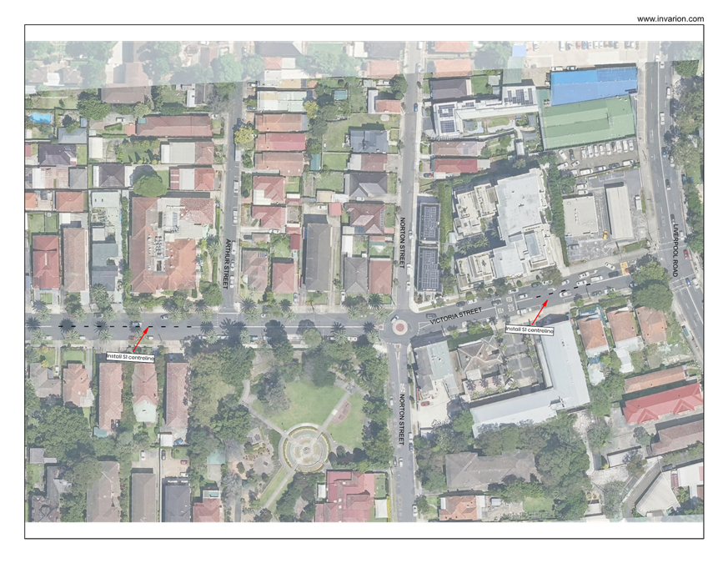
Task: Click the swimming pool in top-left backyard
Action: pyautogui.click(x=40, y=118)
